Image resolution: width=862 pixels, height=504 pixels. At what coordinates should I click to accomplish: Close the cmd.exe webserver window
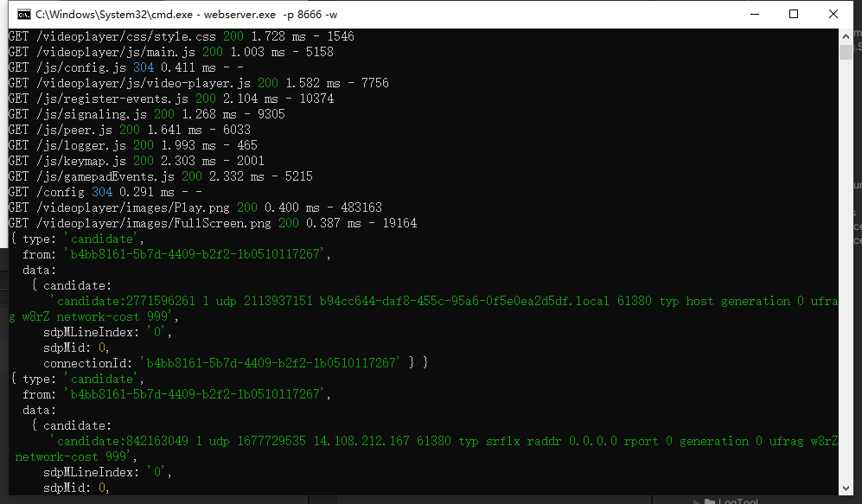833,15
